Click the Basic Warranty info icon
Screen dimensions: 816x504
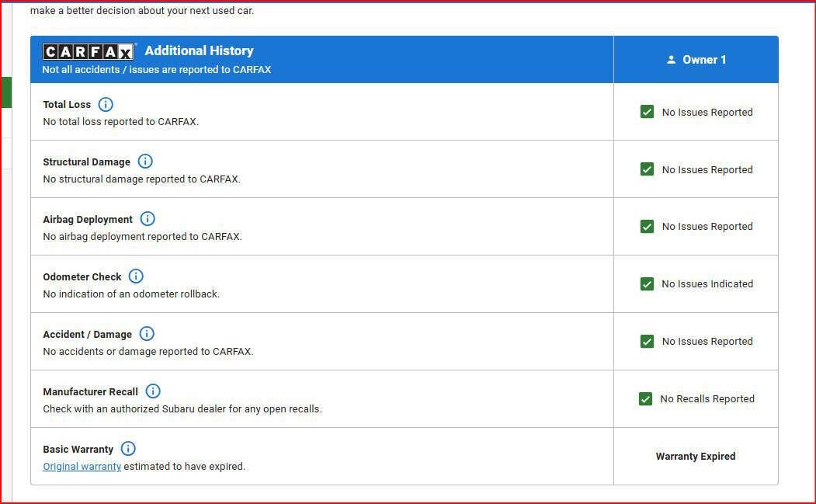128,449
